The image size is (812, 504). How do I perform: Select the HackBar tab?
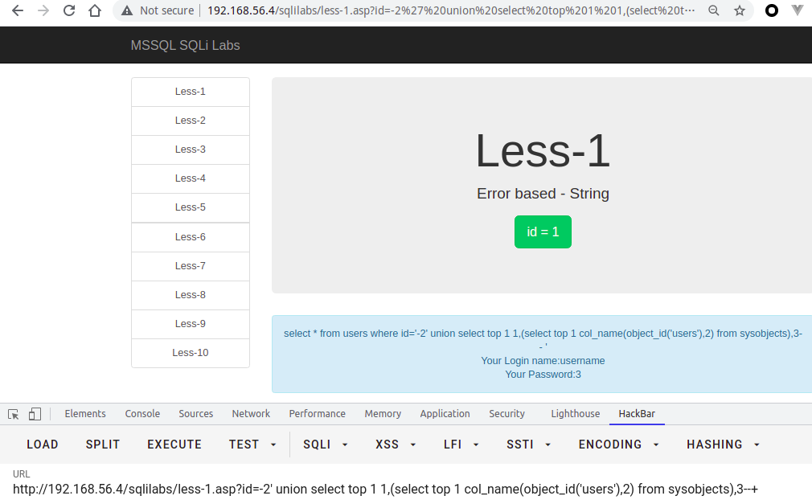click(x=637, y=414)
